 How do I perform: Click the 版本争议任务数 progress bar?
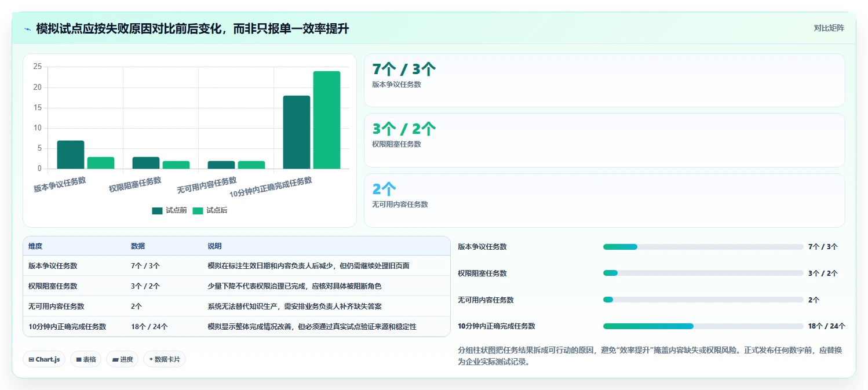click(x=703, y=247)
